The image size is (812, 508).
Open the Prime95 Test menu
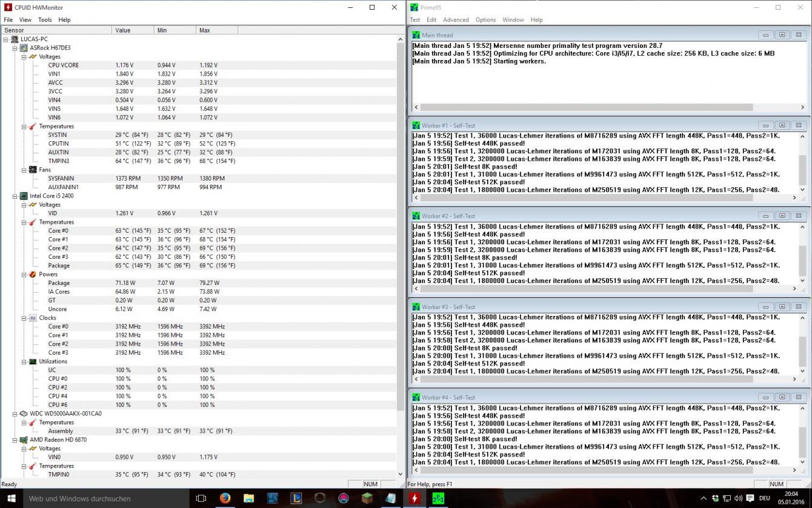(x=415, y=19)
